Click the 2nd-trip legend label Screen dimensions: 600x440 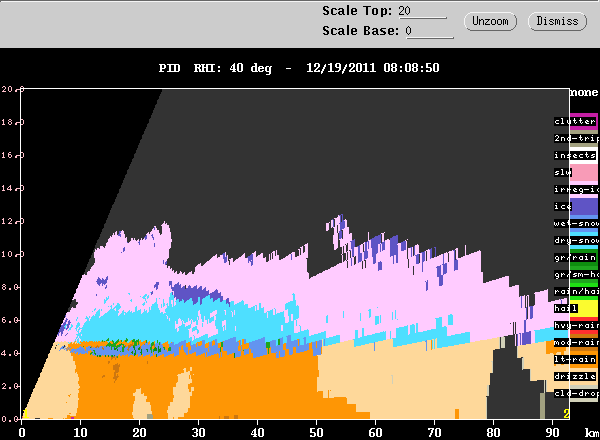pos(576,138)
